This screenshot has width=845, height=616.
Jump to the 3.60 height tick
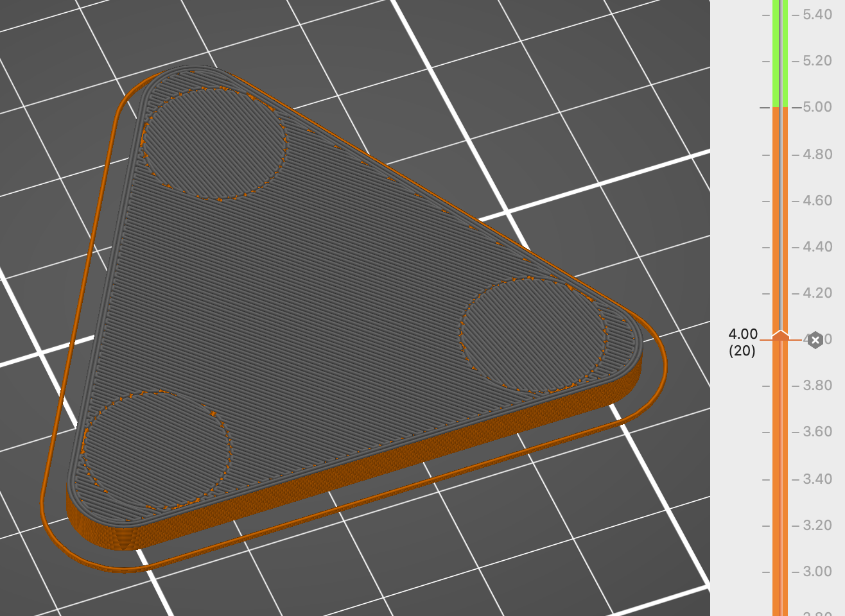[x=817, y=432]
